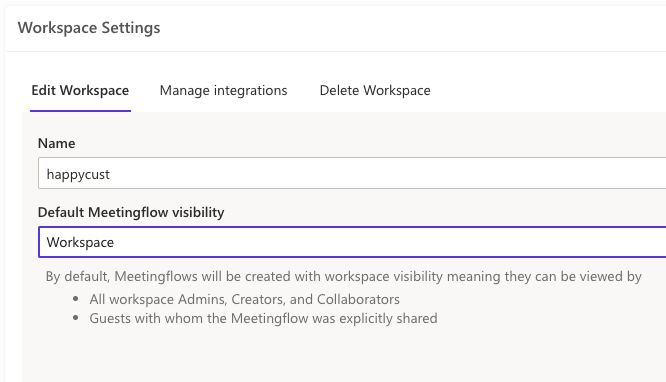Open the Manage integrations tab
Viewport: 666px width, 382px height.
pos(223,91)
